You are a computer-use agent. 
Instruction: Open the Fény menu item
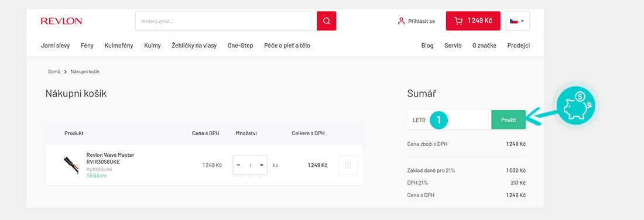[87, 46]
